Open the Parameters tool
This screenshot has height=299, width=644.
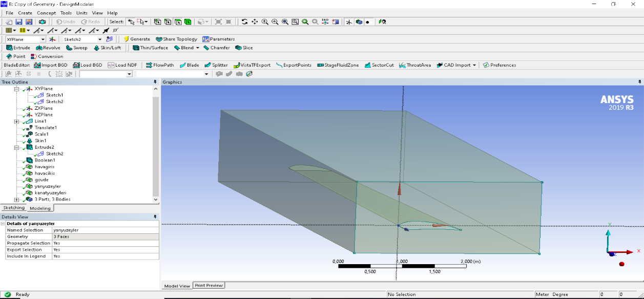pos(219,39)
